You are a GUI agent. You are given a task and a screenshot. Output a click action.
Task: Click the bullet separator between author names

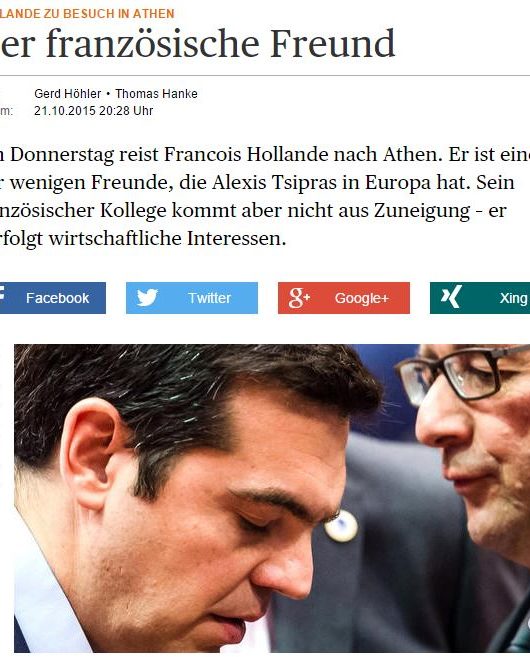tap(108, 94)
